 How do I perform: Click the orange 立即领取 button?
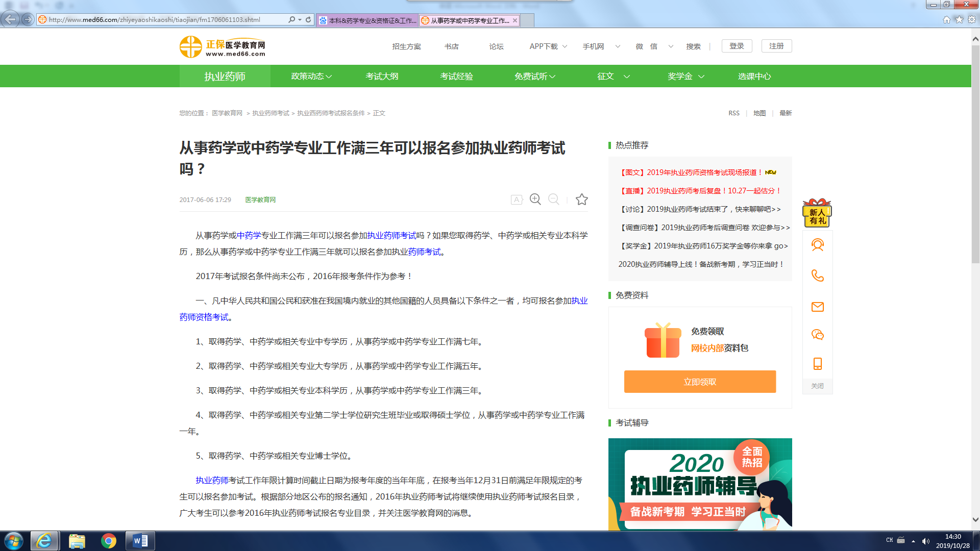pyautogui.click(x=699, y=382)
